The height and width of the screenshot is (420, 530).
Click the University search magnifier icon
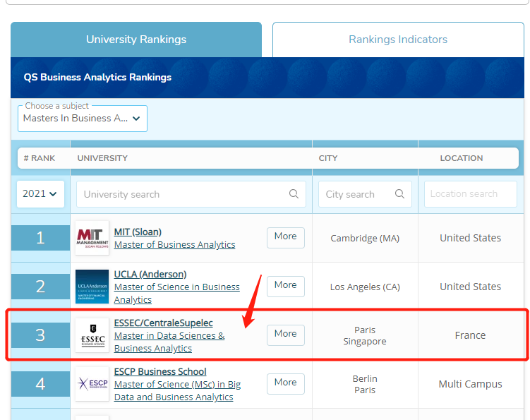tap(294, 194)
